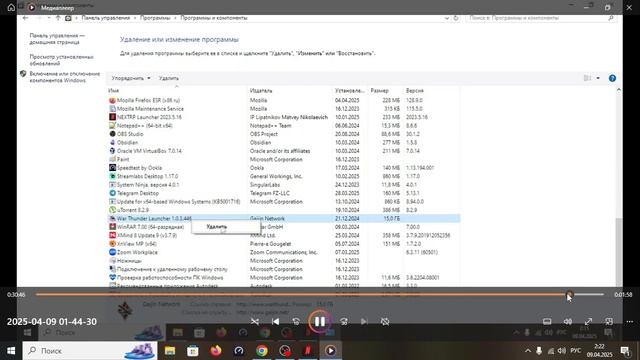Open more options ellipsis menu
This screenshot has width=640, height=360.
click(x=630, y=322)
